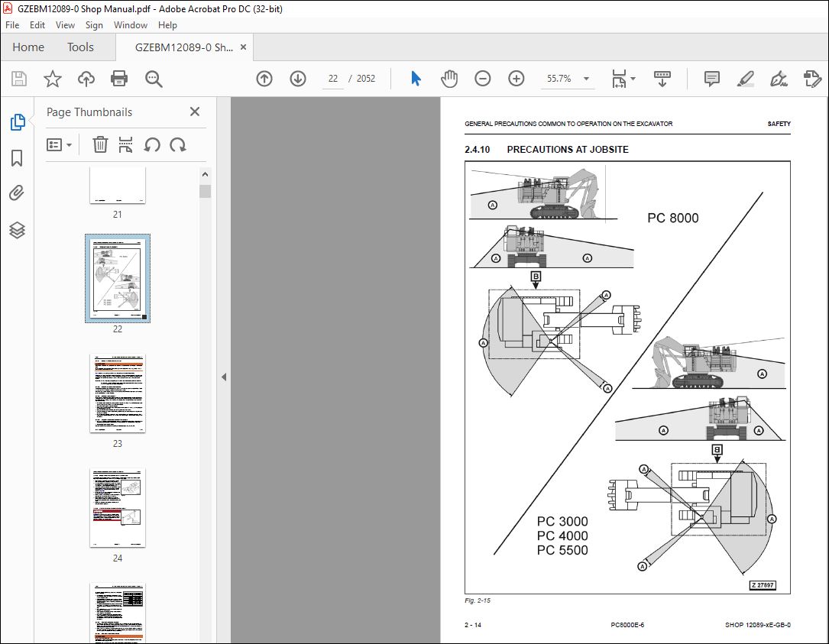This screenshot has width=829, height=644.
Task: Zoom in with plus button
Action: pos(516,79)
